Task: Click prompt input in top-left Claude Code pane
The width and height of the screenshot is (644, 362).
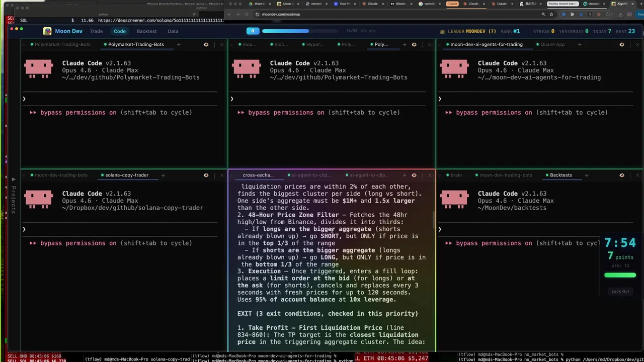Action: pos(120,99)
